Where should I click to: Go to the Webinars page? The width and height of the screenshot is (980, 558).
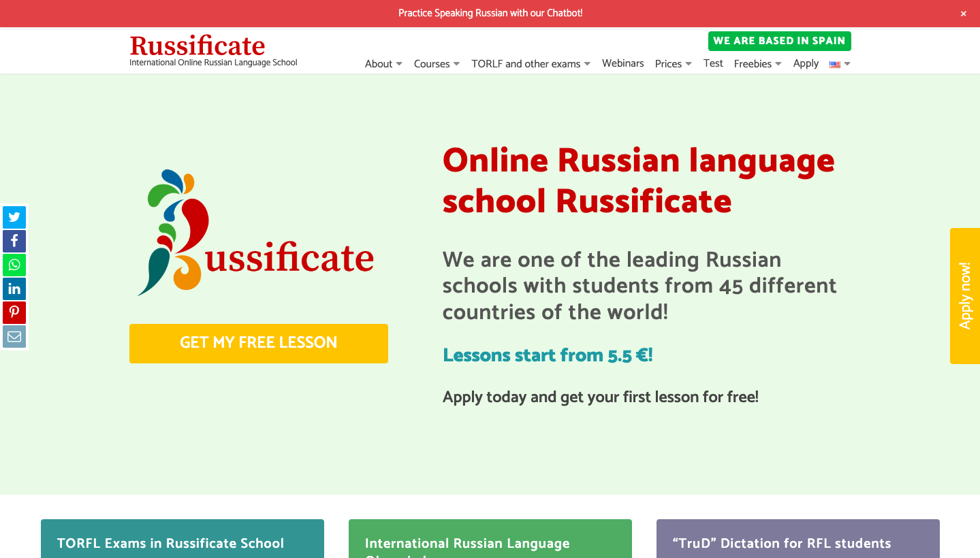(x=622, y=63)
